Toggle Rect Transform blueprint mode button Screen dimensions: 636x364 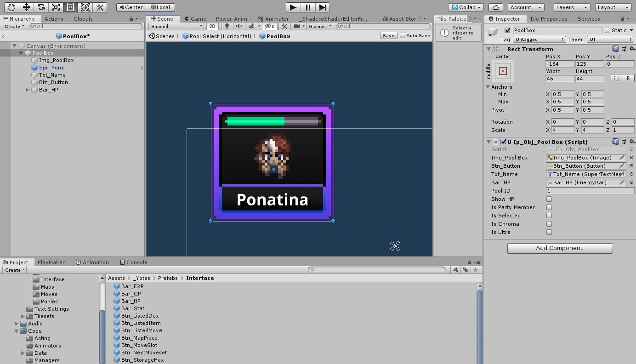point(617,79)
